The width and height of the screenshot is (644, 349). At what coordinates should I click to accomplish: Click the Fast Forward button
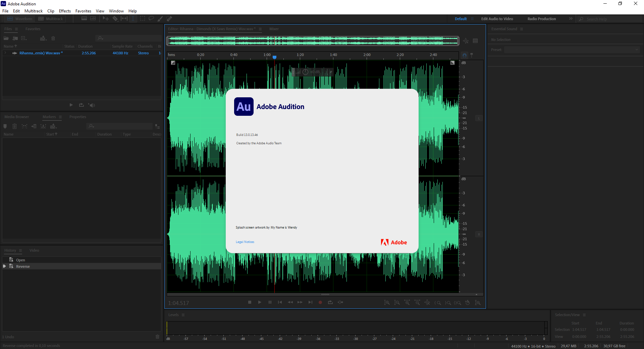(300, 302)
